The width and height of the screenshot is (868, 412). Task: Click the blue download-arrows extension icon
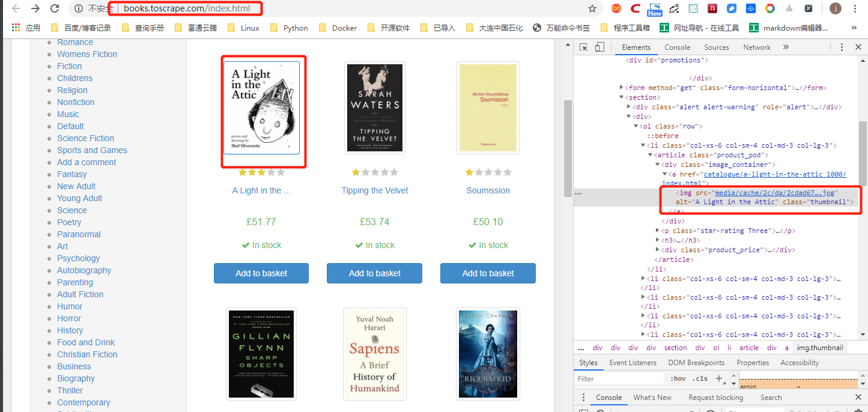pos(751,8)
